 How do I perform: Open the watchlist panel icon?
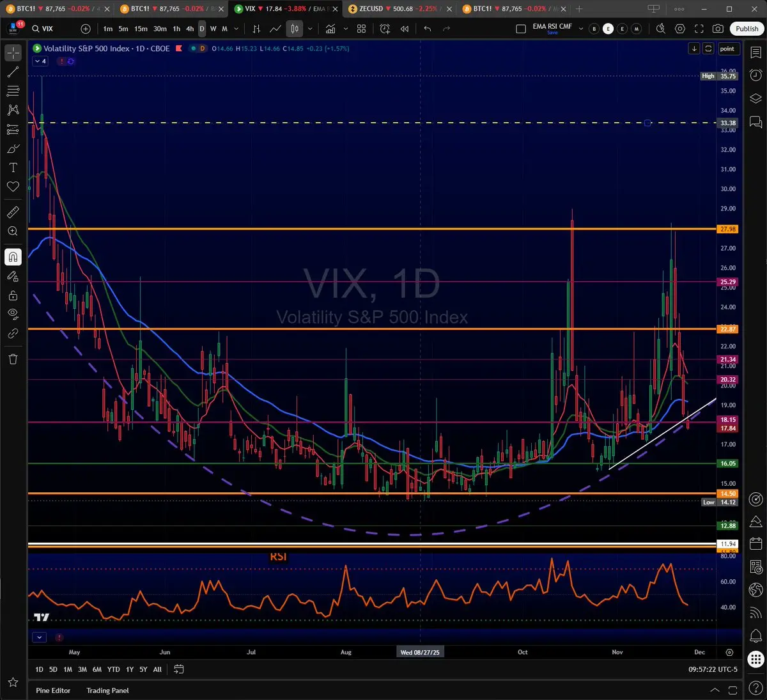(755, 53)
